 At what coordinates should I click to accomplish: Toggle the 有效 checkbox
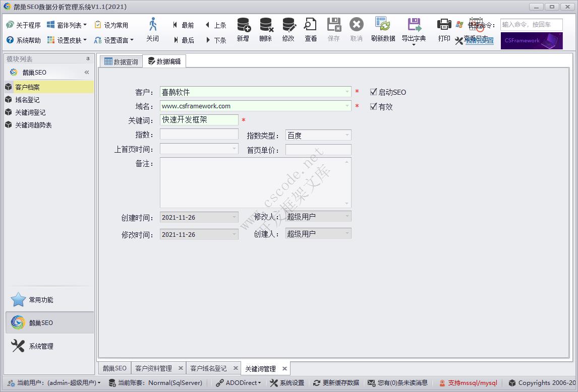[374, 107]
